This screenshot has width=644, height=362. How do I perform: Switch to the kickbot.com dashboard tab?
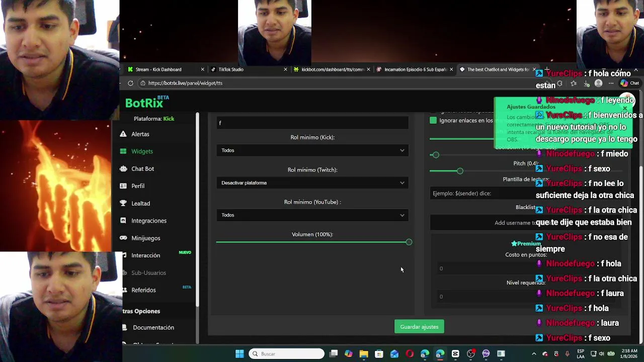click(x=332, y=69)
